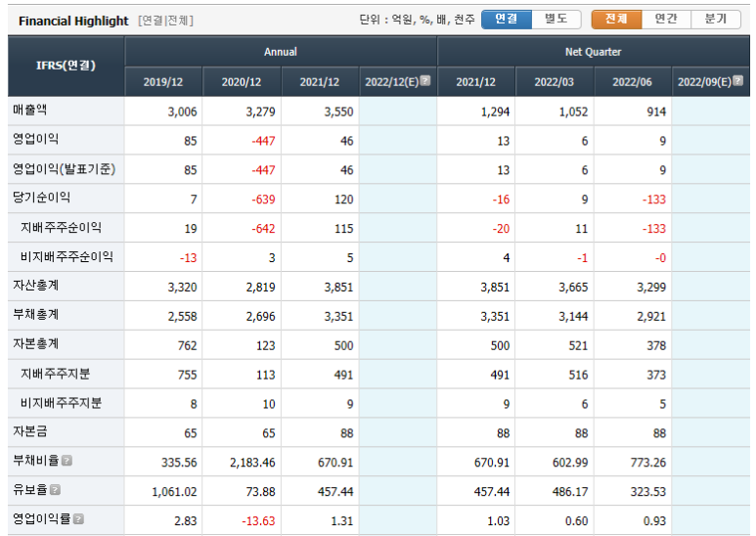Click the -642 controlling net income value
This screenshot has width=756, height=536.
pos(263,229)
